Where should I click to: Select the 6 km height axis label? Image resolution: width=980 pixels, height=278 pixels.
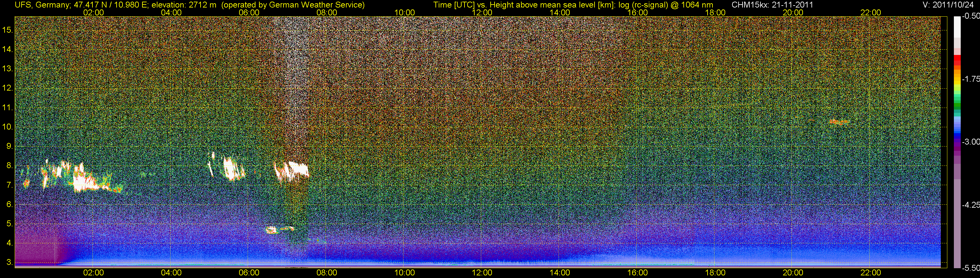(x=10, y=204)
